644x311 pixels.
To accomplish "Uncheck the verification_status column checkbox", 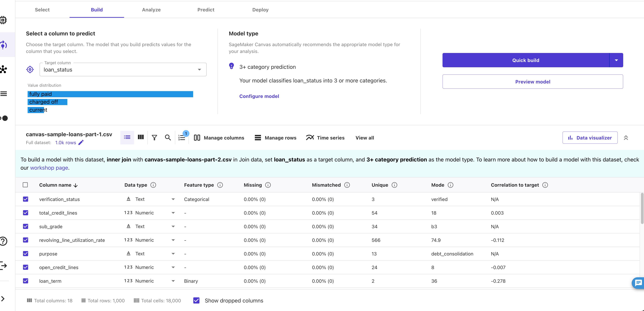I will click(x=26, y=199).
